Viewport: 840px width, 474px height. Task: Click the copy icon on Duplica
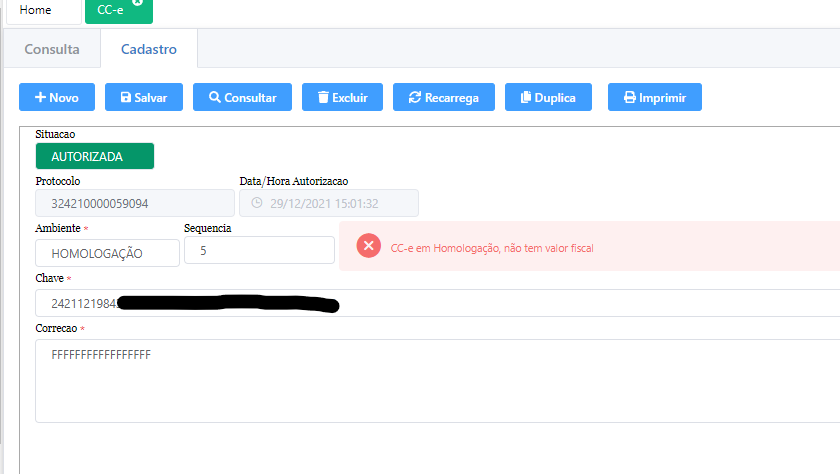click(525, 98)
